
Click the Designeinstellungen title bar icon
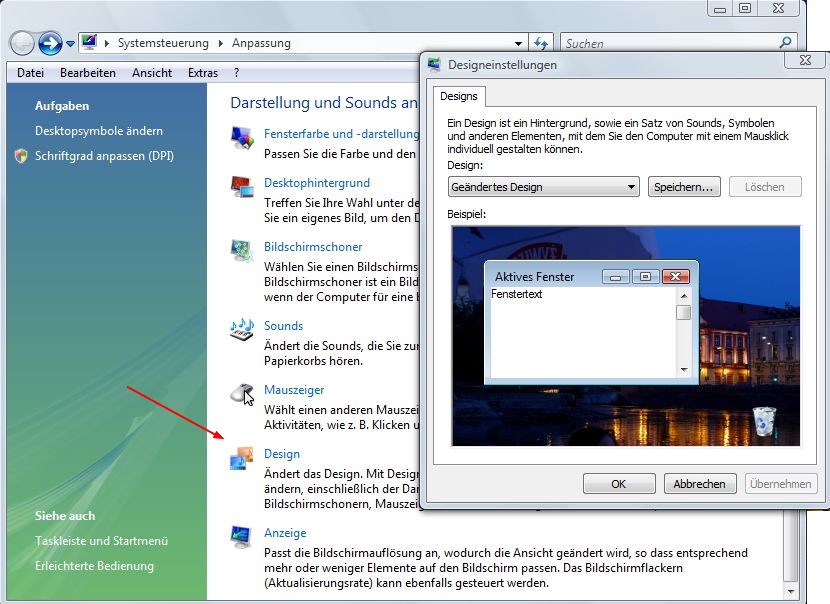(x=434, y=65)
